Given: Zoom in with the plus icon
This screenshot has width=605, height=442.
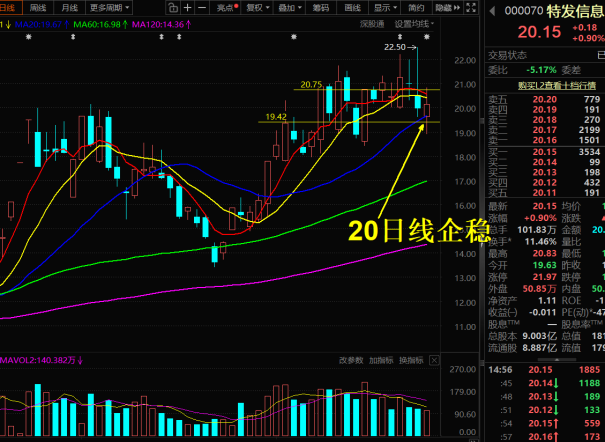Looking at the screenshot, I should (x=188, y=7).
